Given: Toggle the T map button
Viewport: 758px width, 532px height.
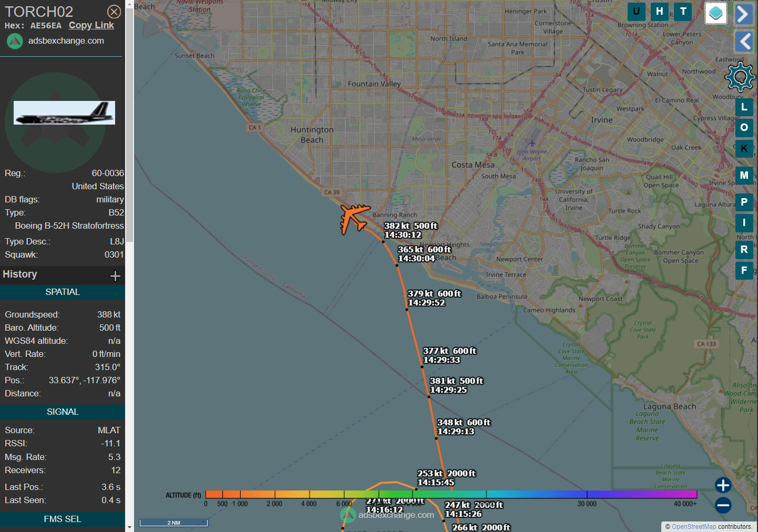Looking at the screenshot, I should click(683, 11).
